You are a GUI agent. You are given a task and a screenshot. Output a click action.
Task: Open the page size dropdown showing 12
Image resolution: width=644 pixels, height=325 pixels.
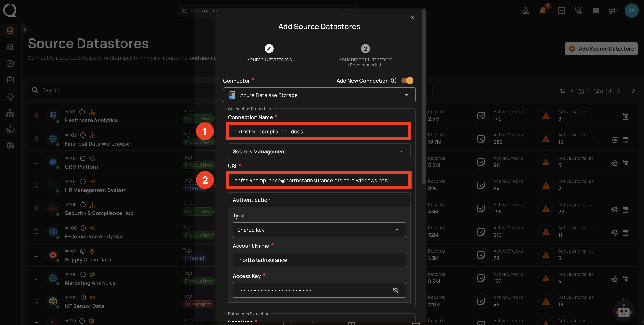click(567, 91)
